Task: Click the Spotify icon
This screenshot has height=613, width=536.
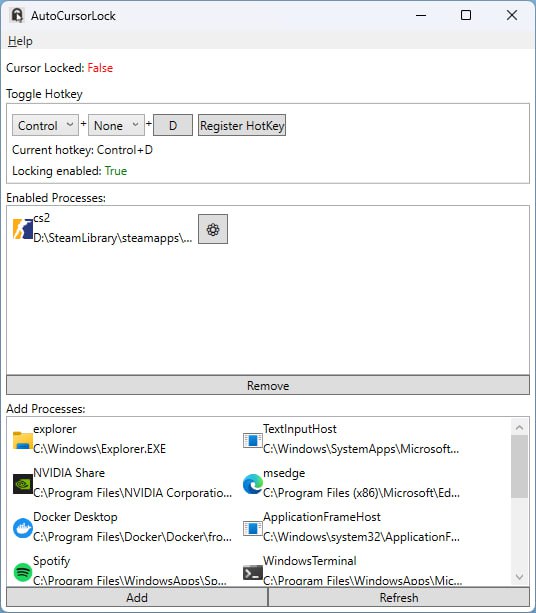Action: pyautogui.click(x=23, y=572)
